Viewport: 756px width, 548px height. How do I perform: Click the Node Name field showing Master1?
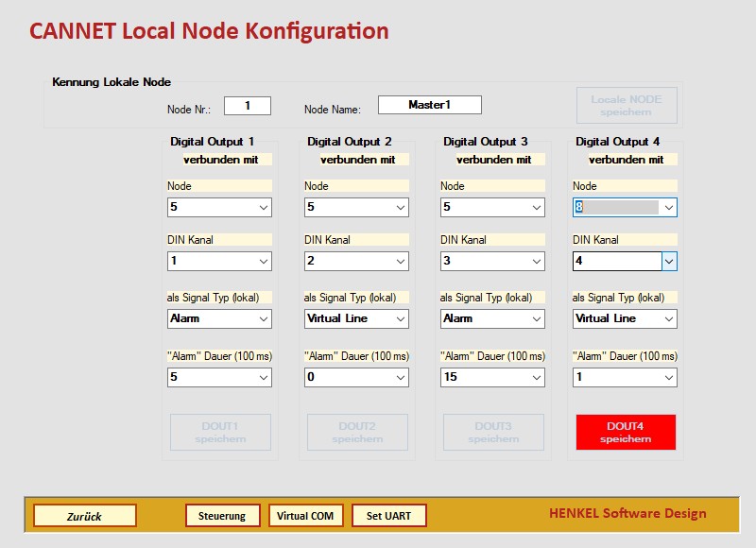coord(430,104)
